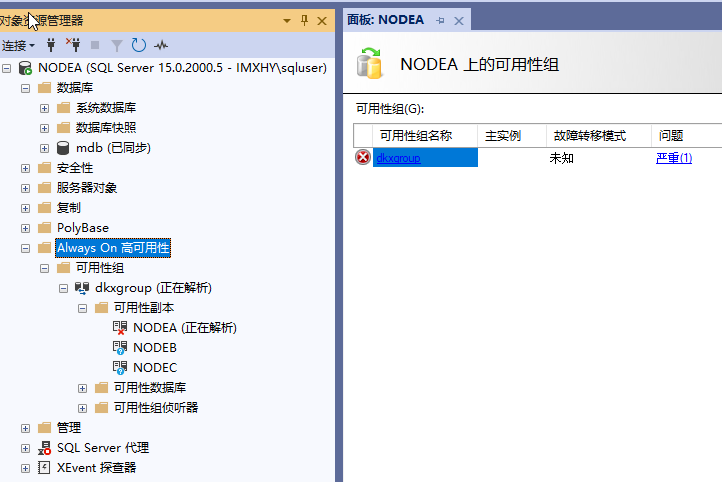
Task: Select the NODEA (正在解析) replica
Action: coord(185,328)
